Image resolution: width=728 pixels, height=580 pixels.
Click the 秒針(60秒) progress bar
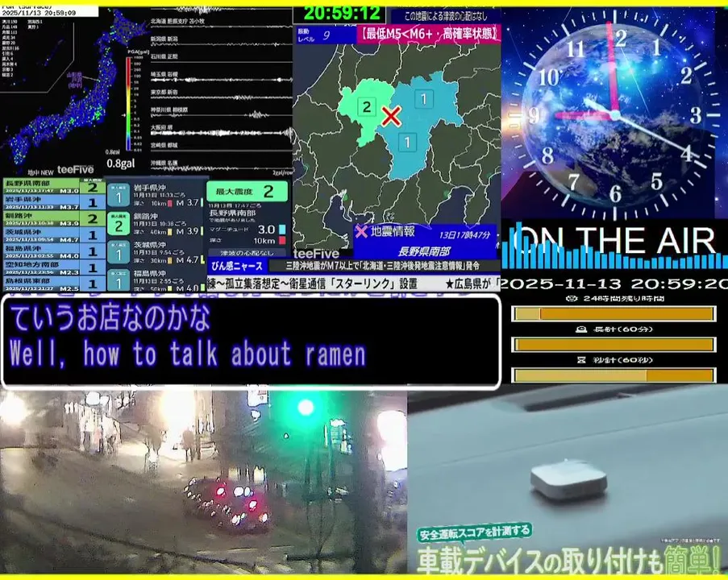[614, 375]
